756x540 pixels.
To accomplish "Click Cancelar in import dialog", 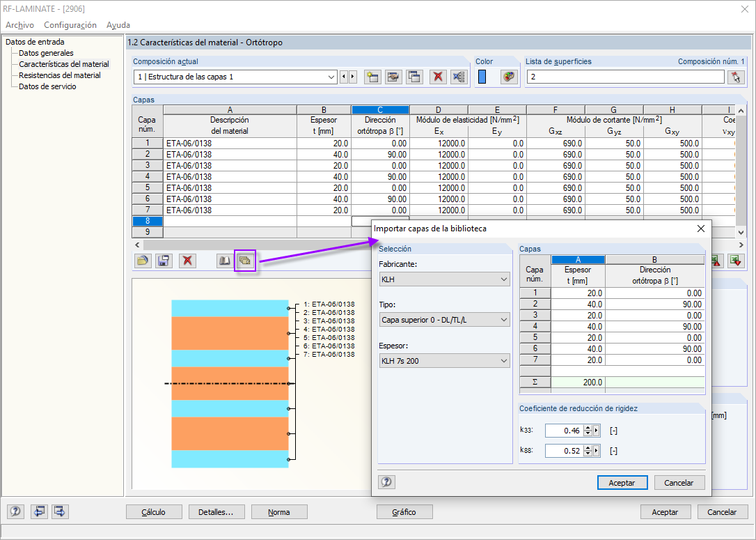I will [679, 483].
